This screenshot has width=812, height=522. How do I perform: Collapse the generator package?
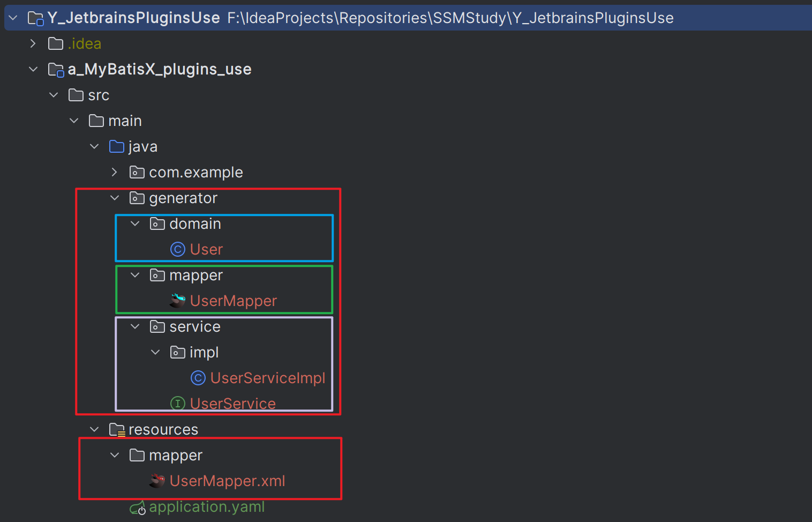114,198
